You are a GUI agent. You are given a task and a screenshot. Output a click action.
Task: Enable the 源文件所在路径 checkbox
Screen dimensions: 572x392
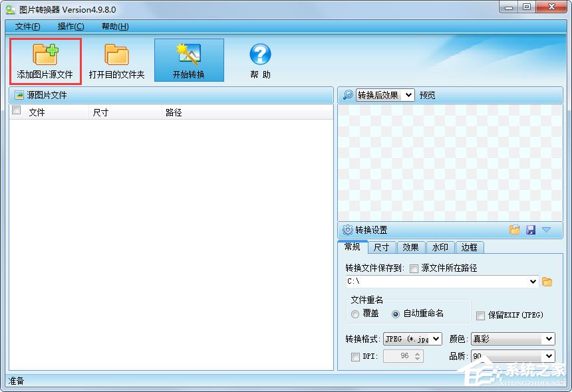click(x=412, y=268)
